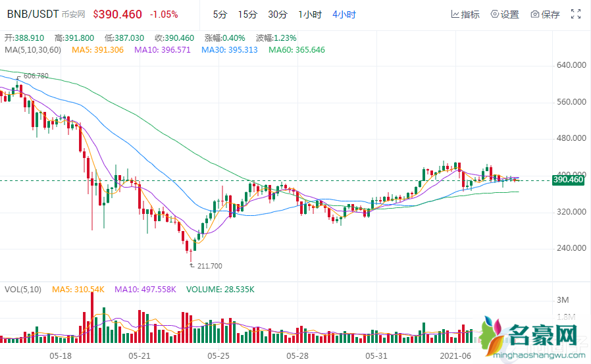Click the 05-28 date on time axis
Image resolution: width=591 pixels, height=364 pixels.
(x=297, y=355)
